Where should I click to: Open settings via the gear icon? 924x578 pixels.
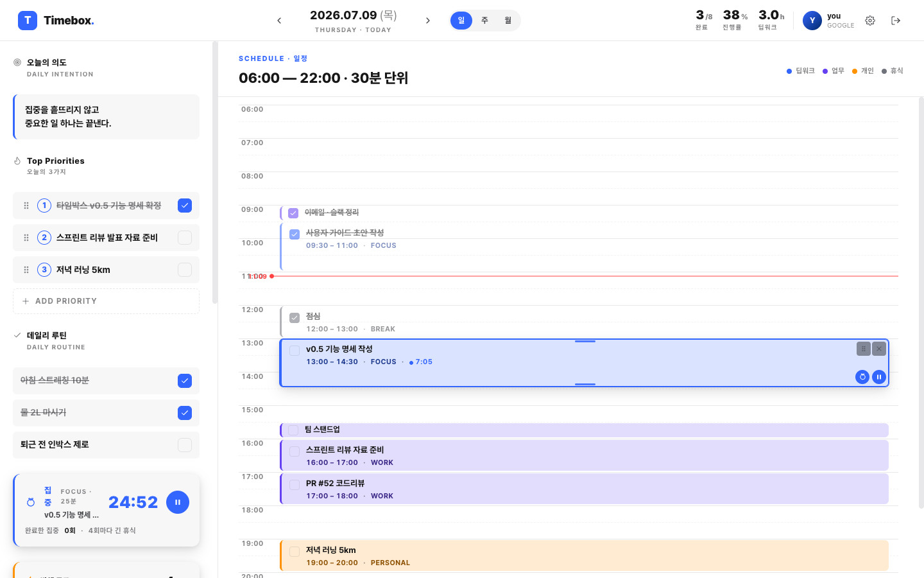click(x=870, y=21)
